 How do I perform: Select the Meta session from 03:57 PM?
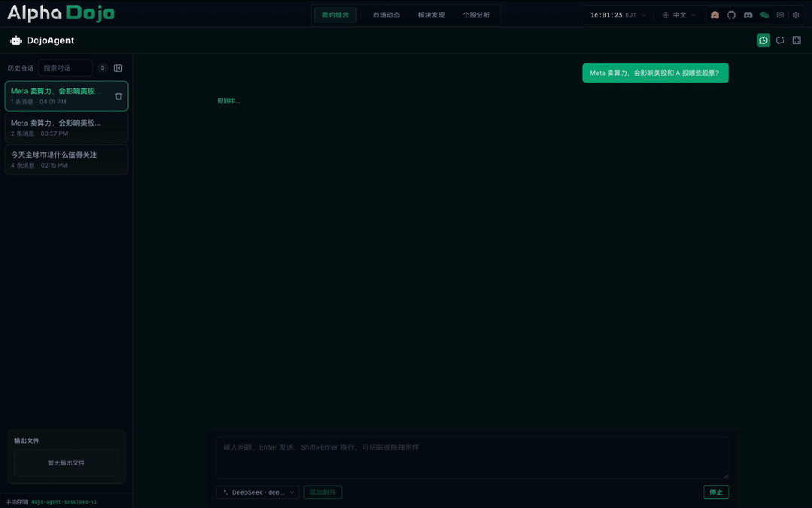tap(66, 128)
